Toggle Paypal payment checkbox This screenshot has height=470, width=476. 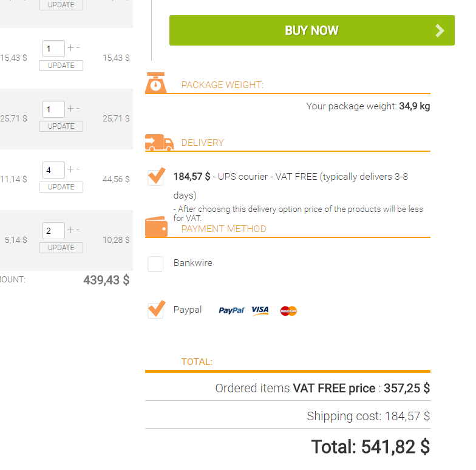coord(156,310)
